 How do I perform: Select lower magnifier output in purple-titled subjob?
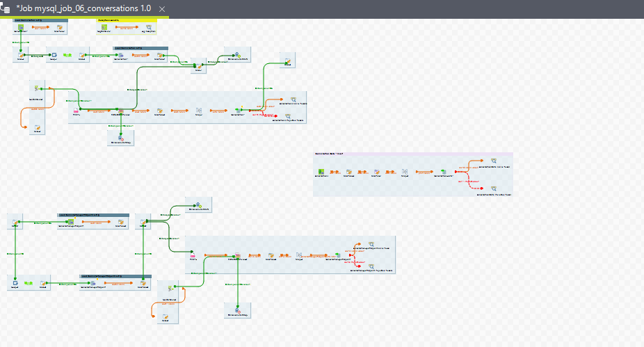(x=494, y=188)
